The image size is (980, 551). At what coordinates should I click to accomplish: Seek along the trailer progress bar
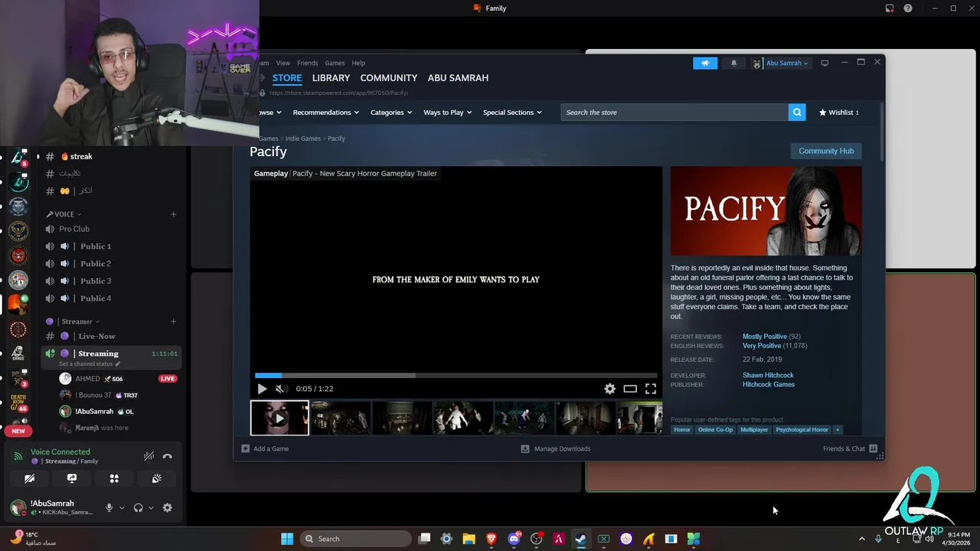coord(456,375)
